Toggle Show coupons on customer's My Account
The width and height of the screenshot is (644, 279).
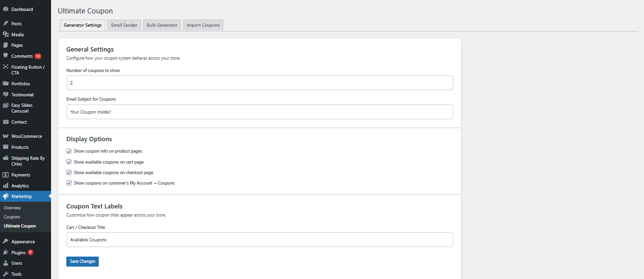click(x=69, y=183)
